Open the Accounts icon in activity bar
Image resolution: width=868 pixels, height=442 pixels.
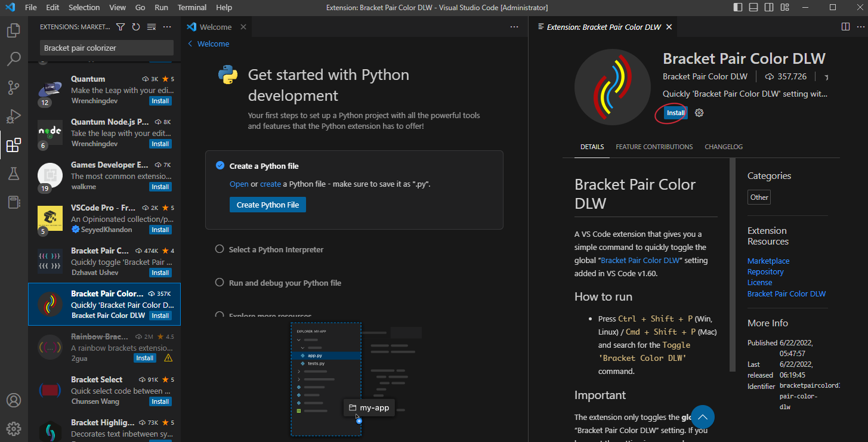click(13, 400)
